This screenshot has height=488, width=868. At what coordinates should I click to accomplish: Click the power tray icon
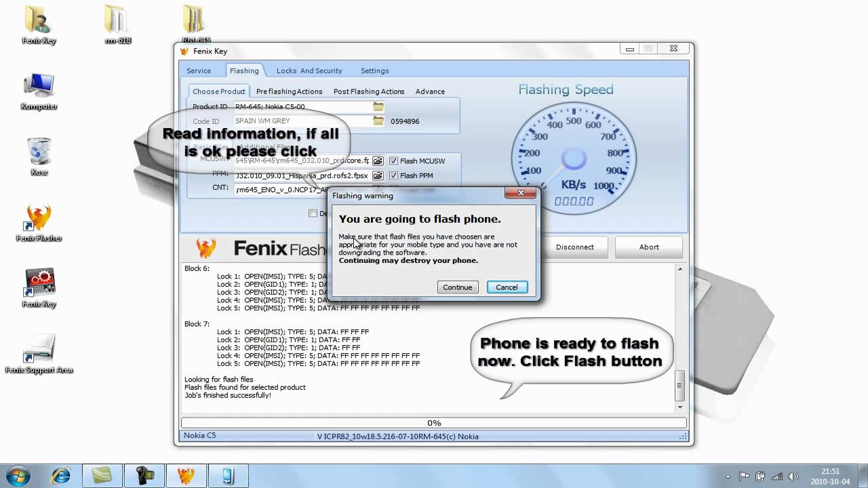coord(760,476)
